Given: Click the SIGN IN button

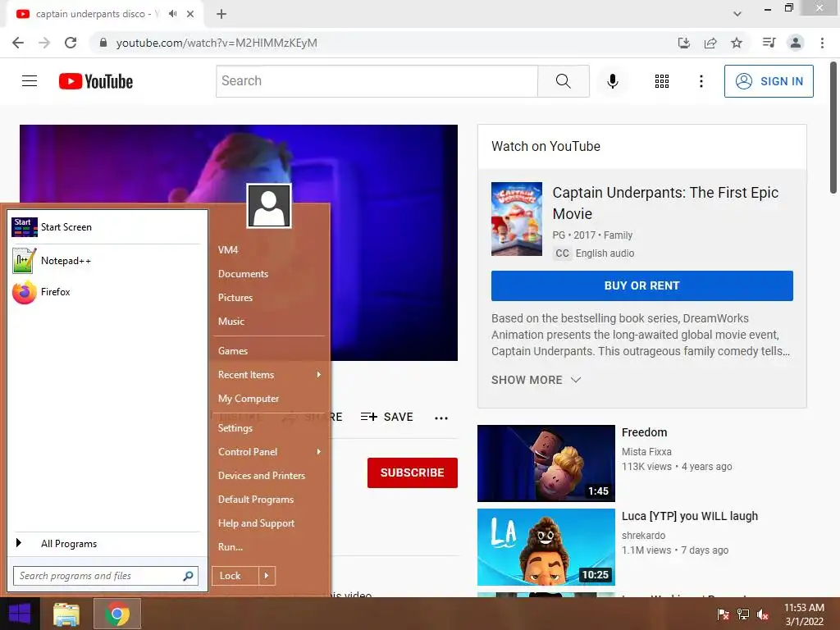Looking at the screenshot, I should (x=769, y=81).
